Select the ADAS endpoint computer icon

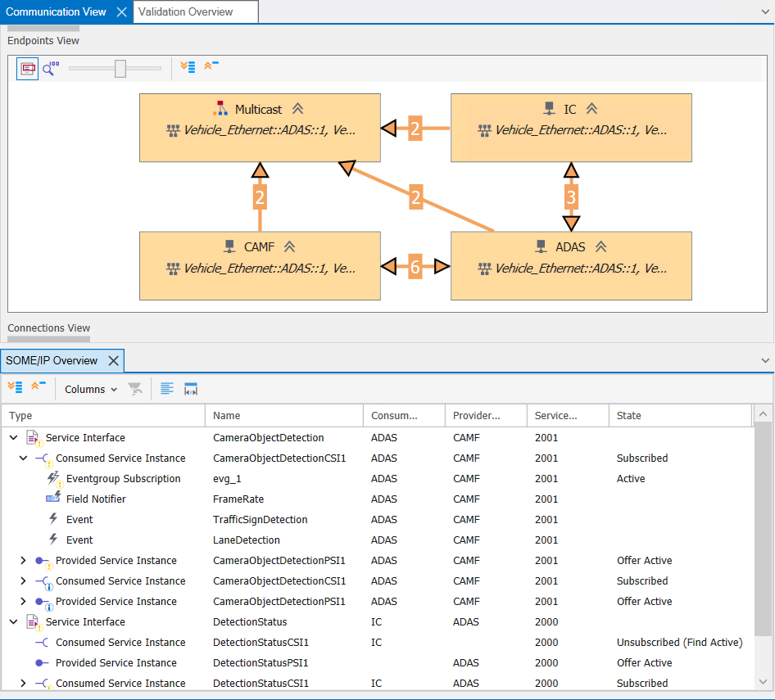coord(542,246)
